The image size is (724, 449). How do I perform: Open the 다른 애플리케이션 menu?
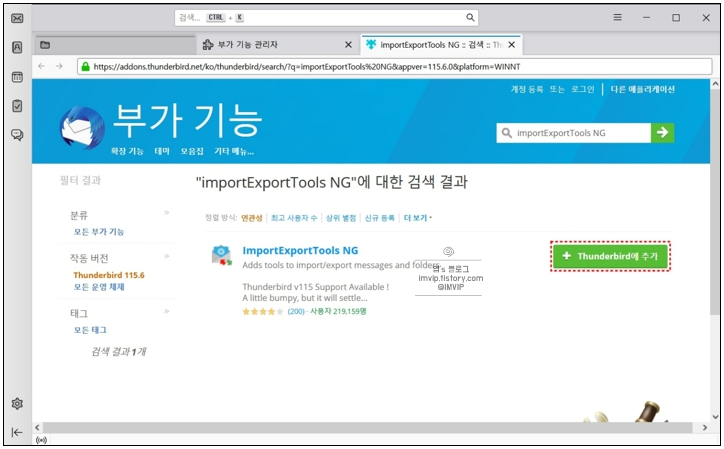click(642, 89)
